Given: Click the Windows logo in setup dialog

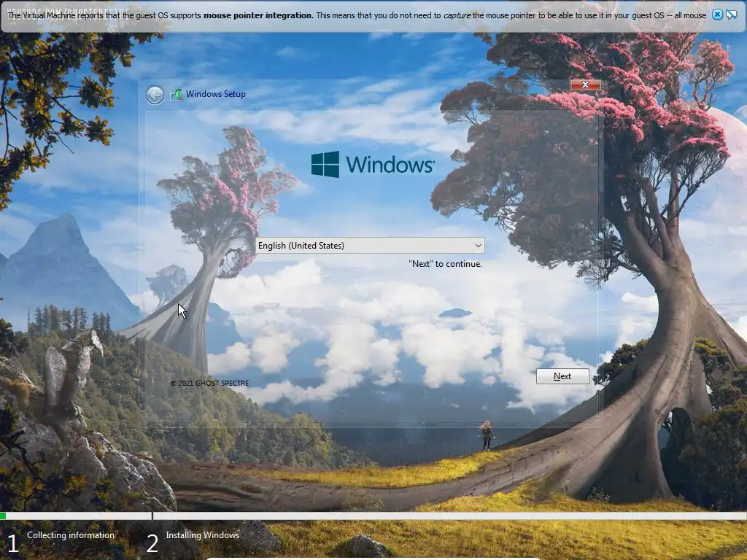Looking at the screenshot, I should tap(373, 164).
